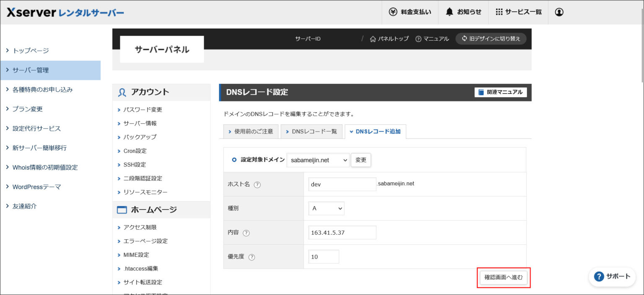
Task: Click help icon next to ホスト名
Action: click(x=257, y=185)
